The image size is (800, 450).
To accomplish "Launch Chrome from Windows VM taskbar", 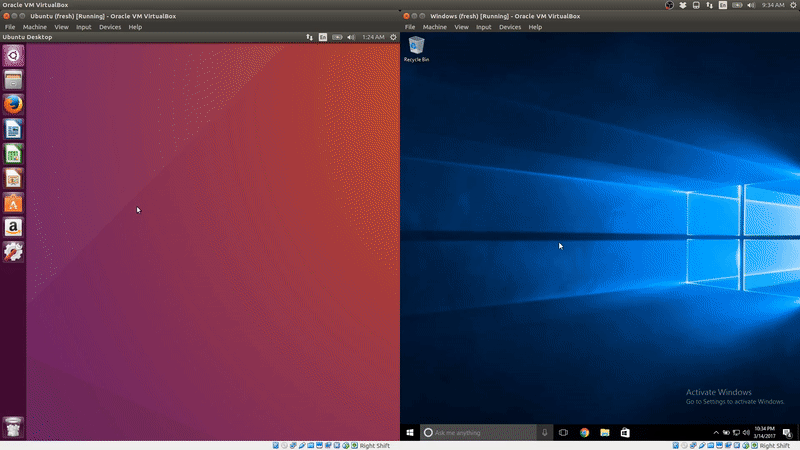I will tap(584, 433).
